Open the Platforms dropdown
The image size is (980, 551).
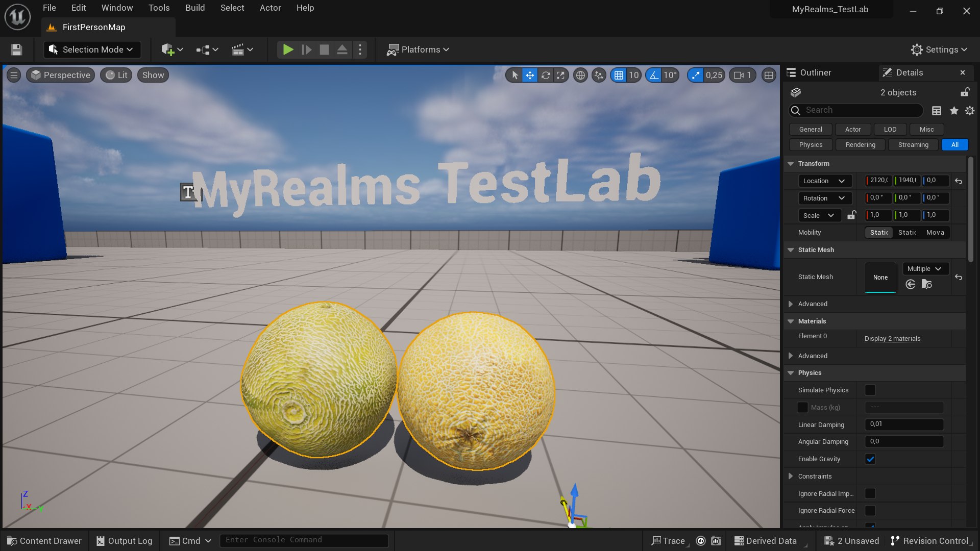(418, 49)
